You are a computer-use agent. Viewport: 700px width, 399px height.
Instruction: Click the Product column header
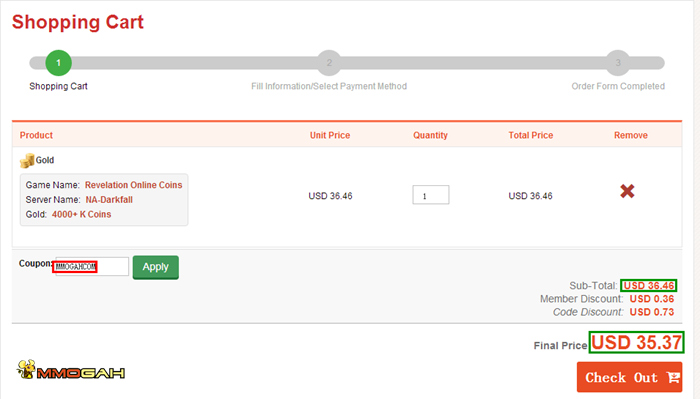36,135
